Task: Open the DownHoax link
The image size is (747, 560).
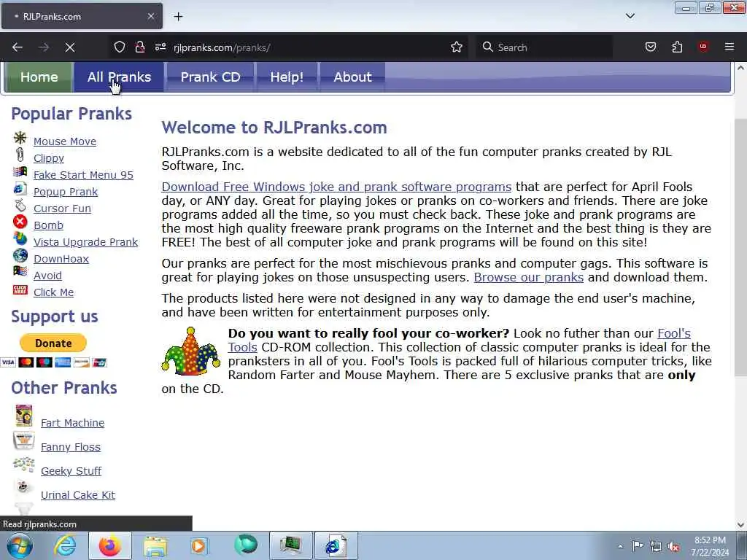Action: coord(61,259)
